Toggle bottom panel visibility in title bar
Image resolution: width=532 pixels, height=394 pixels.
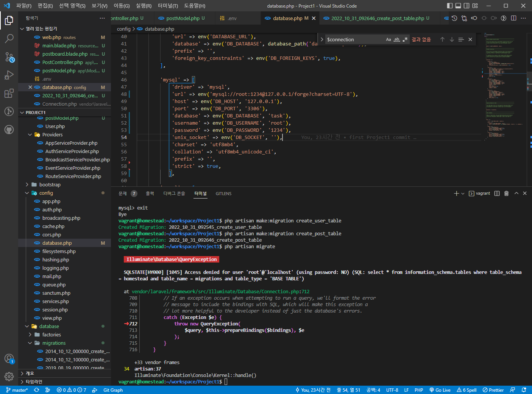[x=458, y=6]
